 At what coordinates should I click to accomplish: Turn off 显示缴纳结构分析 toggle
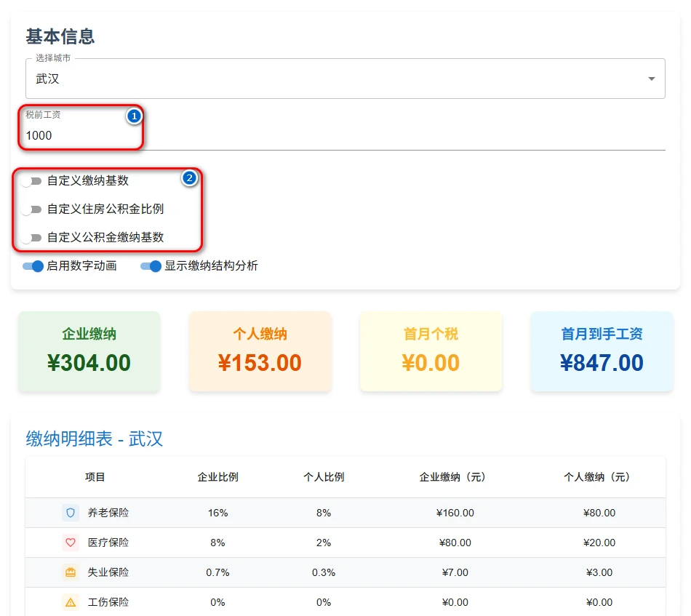151,266
